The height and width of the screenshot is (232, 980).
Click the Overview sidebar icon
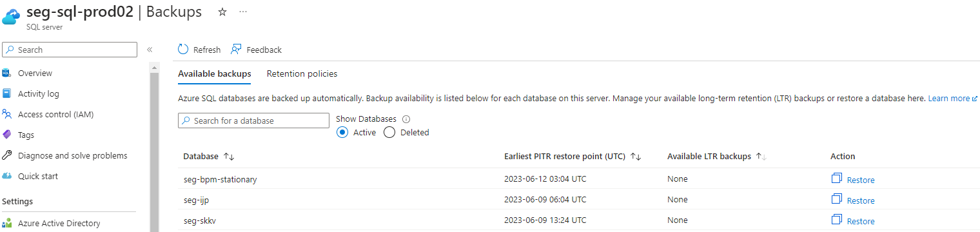pyautogui.click(x=7, y=73)
